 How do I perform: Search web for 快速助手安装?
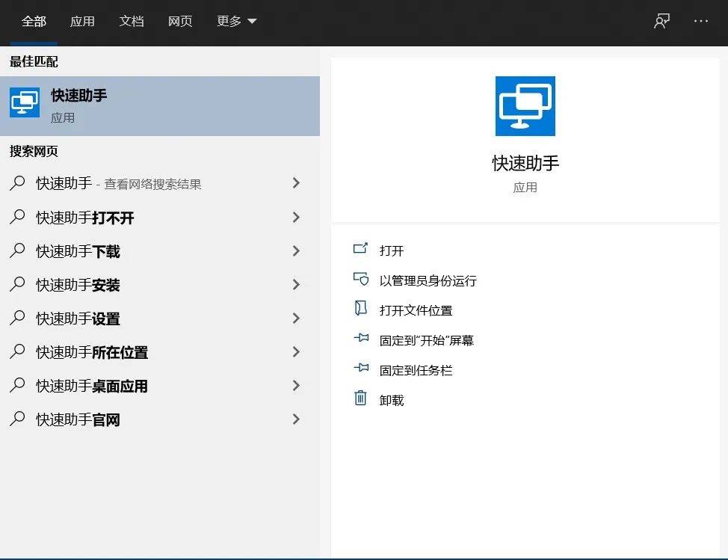[78, 285]
